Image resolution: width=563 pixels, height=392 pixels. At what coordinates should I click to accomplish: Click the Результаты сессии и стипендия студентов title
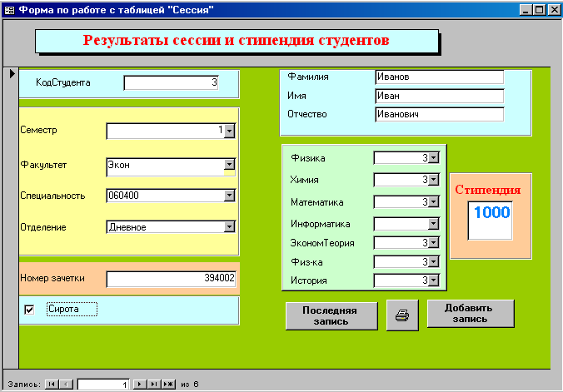(x=236, y=40)
